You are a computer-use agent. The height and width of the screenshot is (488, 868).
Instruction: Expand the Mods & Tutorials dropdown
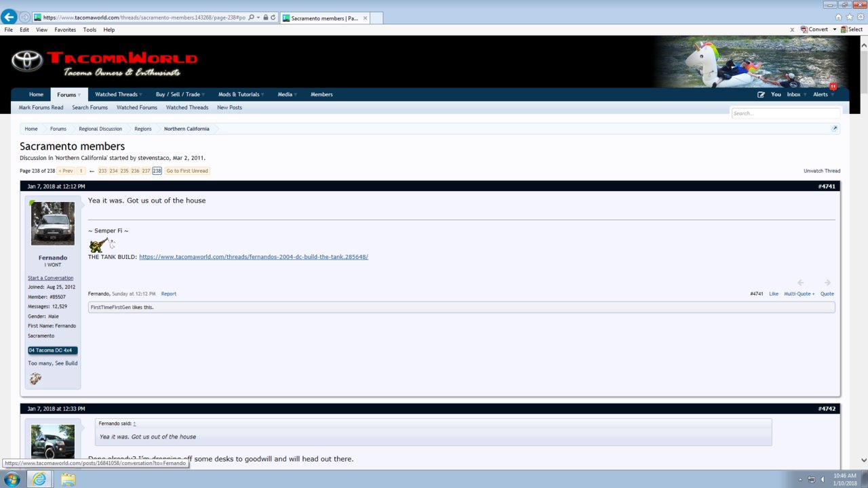(262, 95)
